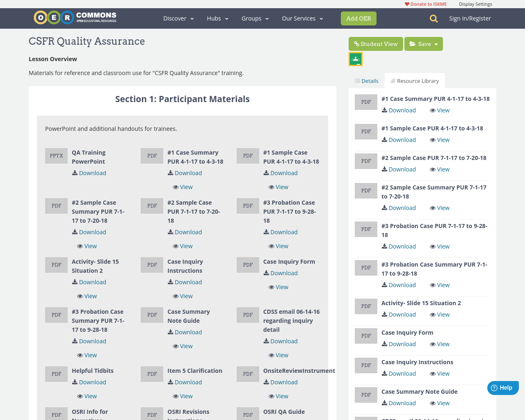The image size is (525, 420).
Task: Click the Add OER button
Action: tap(358, 18)
